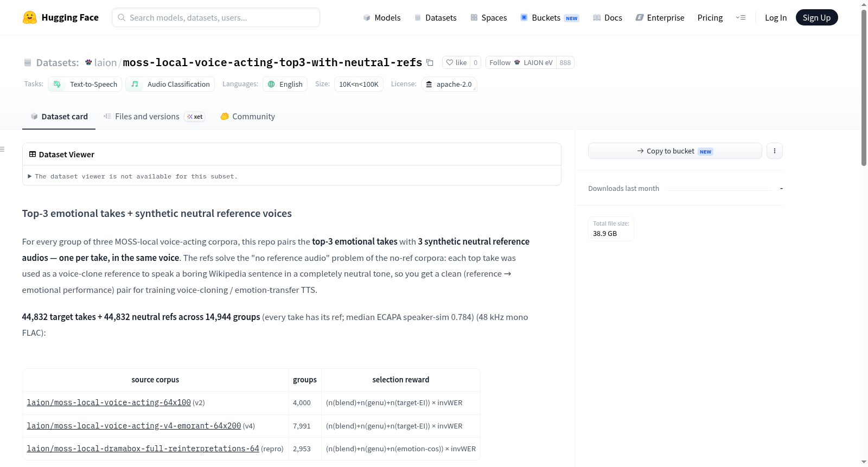Click the like count showing 0
The image size is (868, 467).
pos(476,62)
